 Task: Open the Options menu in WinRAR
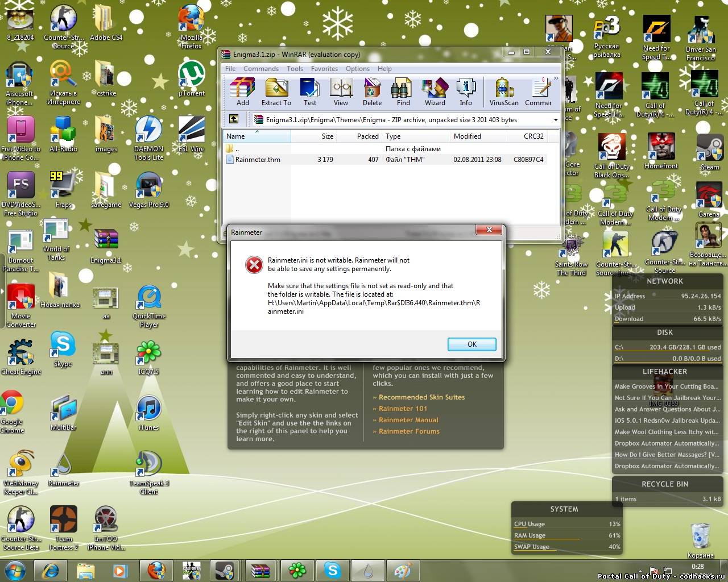coord(358,69)
